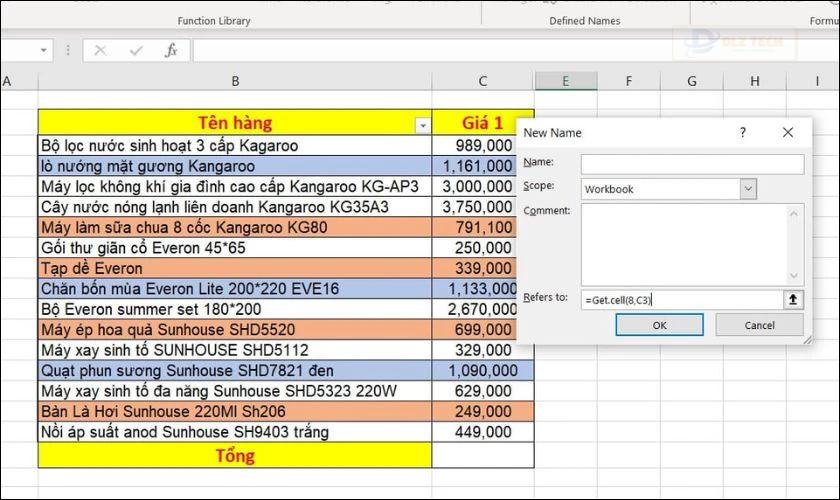This screenshot has width=840, height=500.
Task: Click the Comment box scrollbar up arrow
Action: tap(794, 214)
